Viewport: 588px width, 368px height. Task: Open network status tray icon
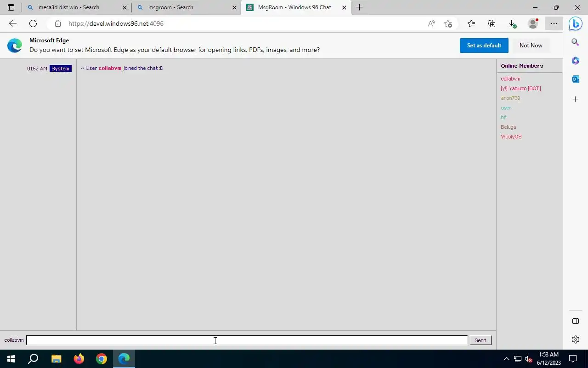[517, 359]
